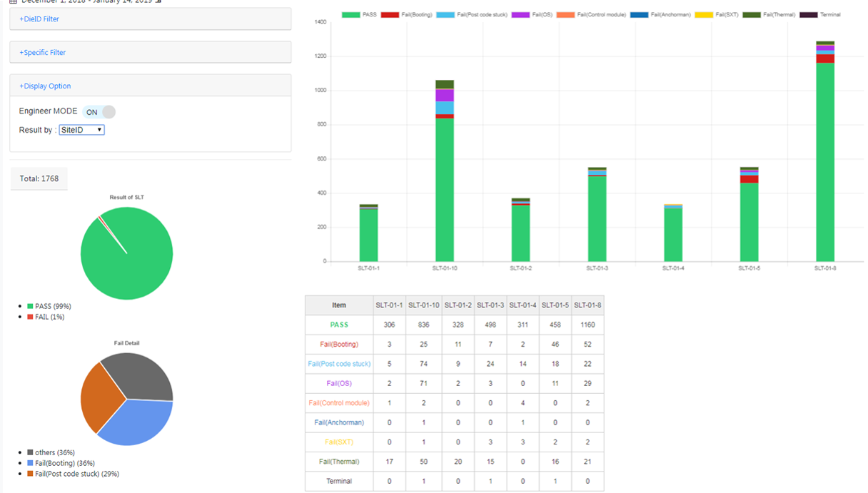Viewport: 868px width, 493px height.
Task: Click the Fail(Thermal) row label in table
Action: click(339, 462)
